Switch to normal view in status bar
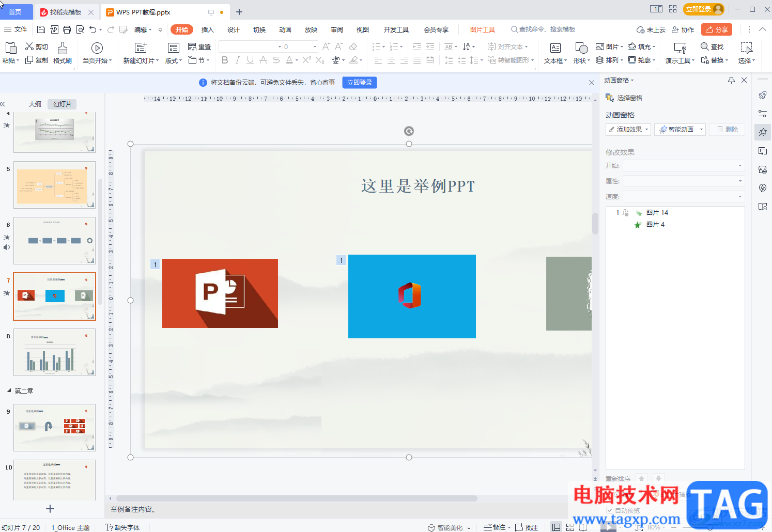Viewport: 772px width, 532px height. (x=556, y=527)
